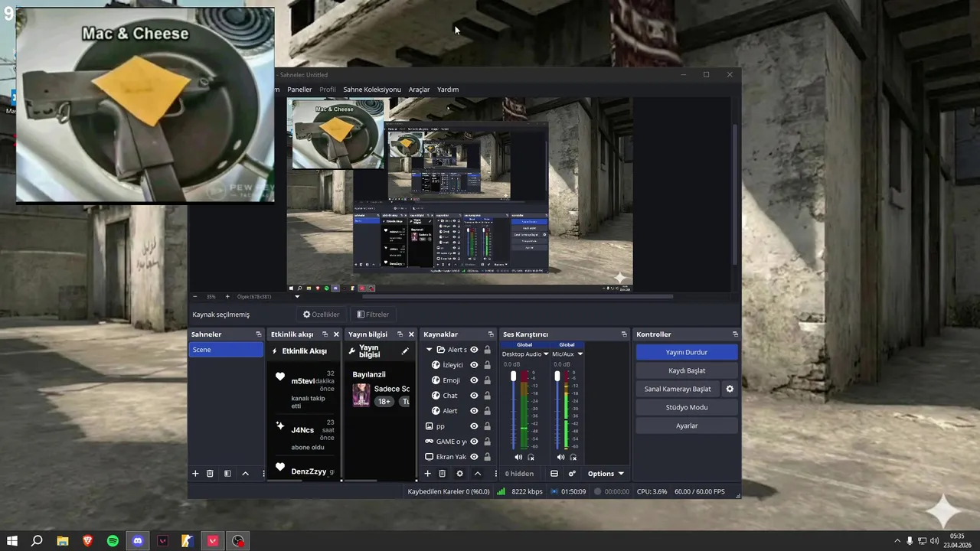Open the Kaynaklar toolbar overflow dots
Screen dimensions: 980x551
tap(495, 474)
